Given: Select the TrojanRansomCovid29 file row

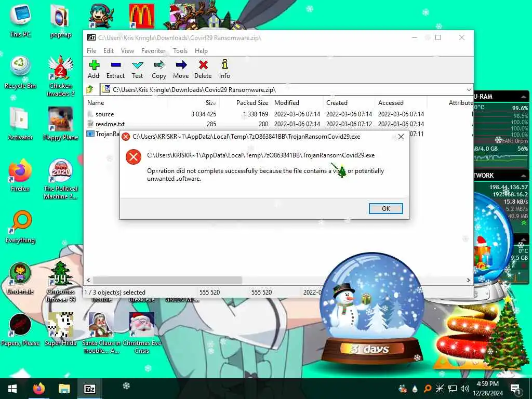Looking at the screenshot, I should [x=102, y=134].
